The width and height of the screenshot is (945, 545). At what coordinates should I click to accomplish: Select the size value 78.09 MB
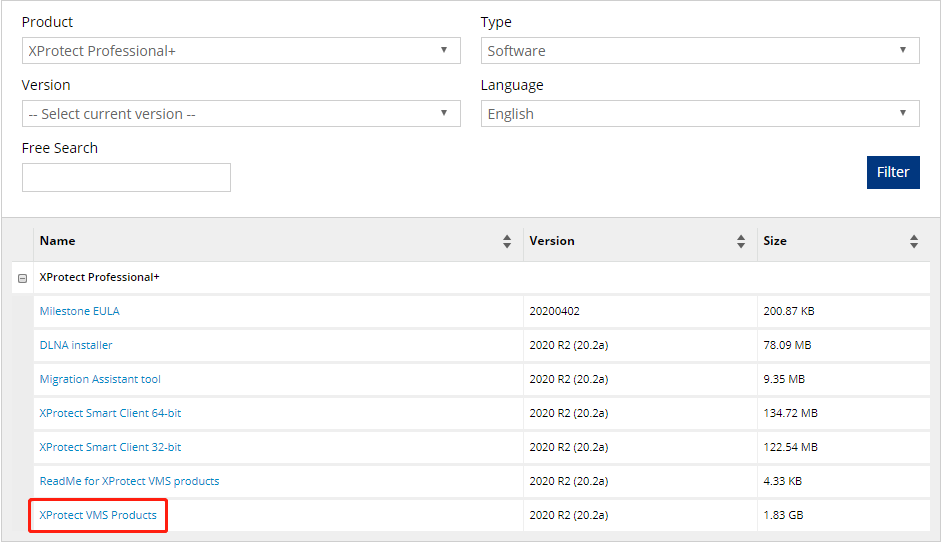[x=787, y=345]
